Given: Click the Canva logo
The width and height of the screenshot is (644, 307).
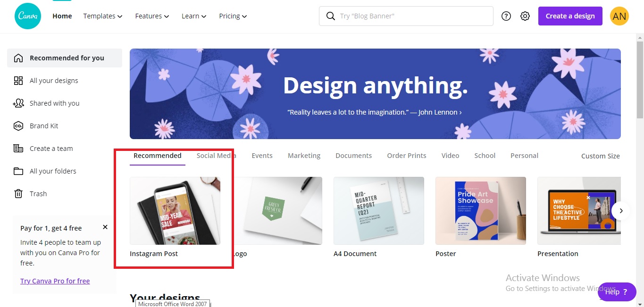Looking at the screenshot, I should click(27, 16).
